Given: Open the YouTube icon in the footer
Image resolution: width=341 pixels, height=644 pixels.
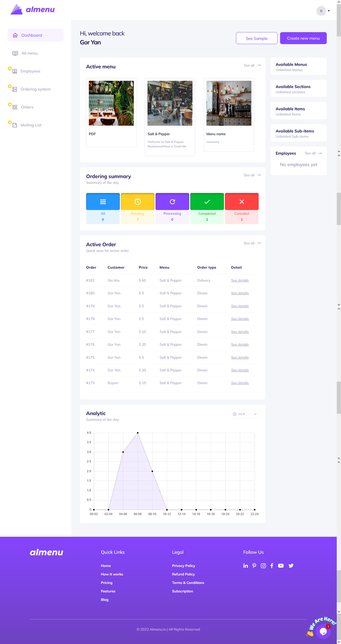Looking at the screenshot, I should (281, 566).
